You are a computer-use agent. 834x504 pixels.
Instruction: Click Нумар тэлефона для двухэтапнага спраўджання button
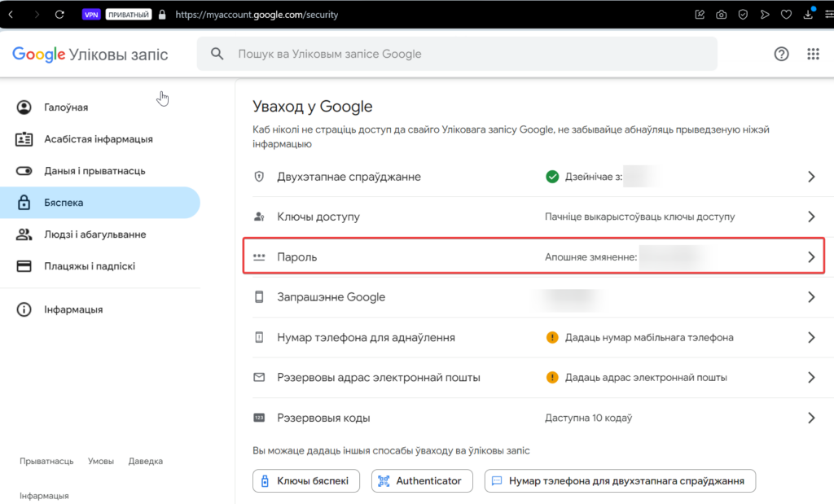coord(620,480)
